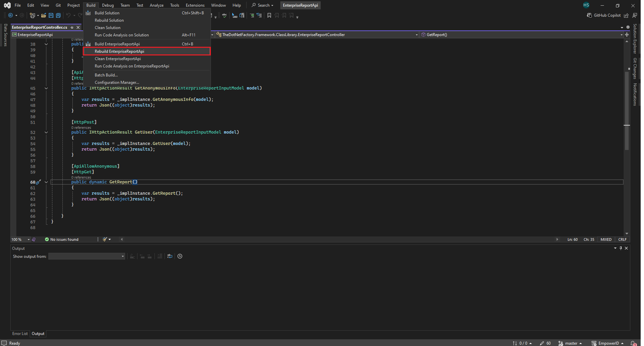The image size is (644, 346).
Task: Click the No issues found indicator
Action: [x=62, y=239]
